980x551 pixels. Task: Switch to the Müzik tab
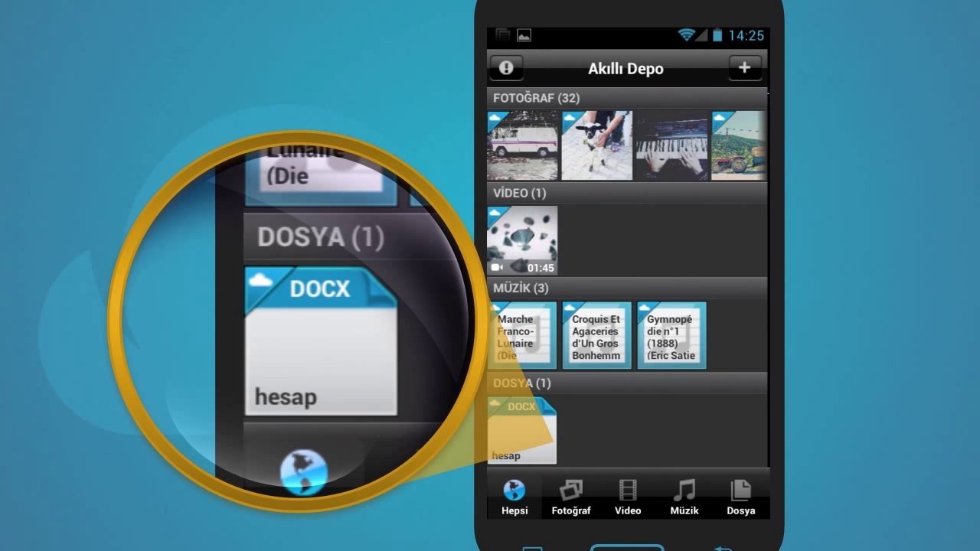pos(684,497)
